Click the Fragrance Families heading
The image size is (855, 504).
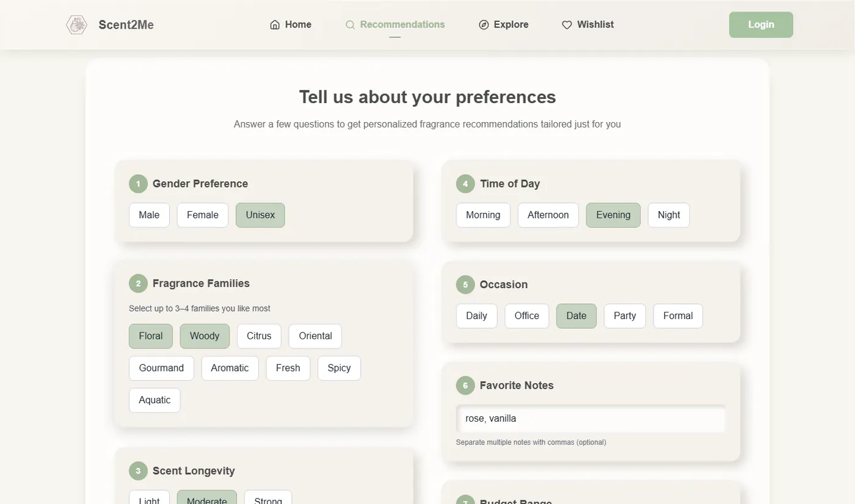tap(201, 284)
